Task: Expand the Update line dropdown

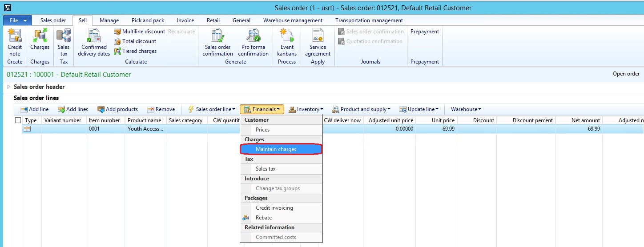Action: tap(419, 109)
